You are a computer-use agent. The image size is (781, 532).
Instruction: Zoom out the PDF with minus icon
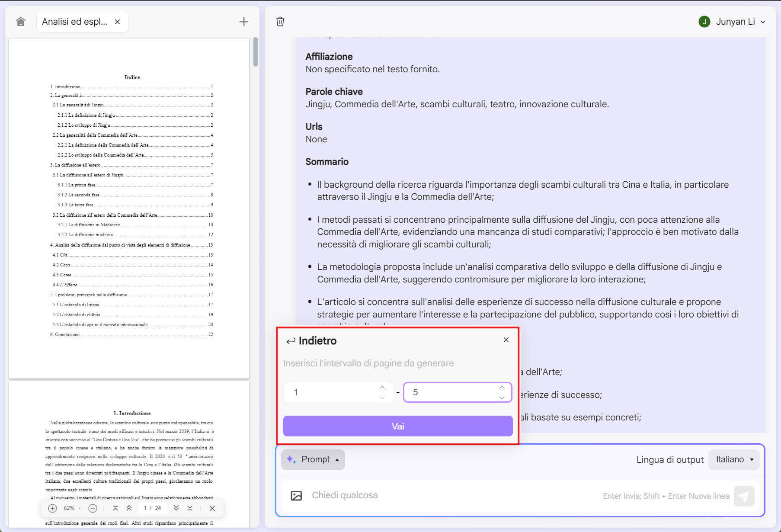(x=93, y=508)
